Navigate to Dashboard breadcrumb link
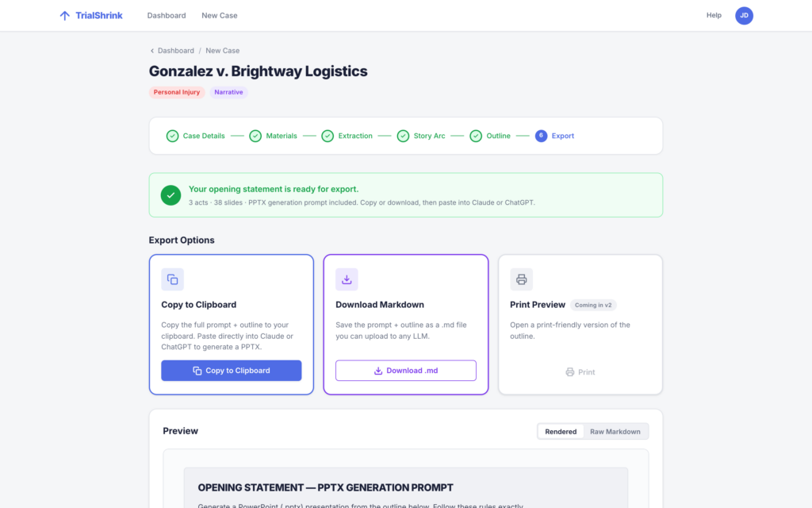Screen dimensions: 812x508 175,51
